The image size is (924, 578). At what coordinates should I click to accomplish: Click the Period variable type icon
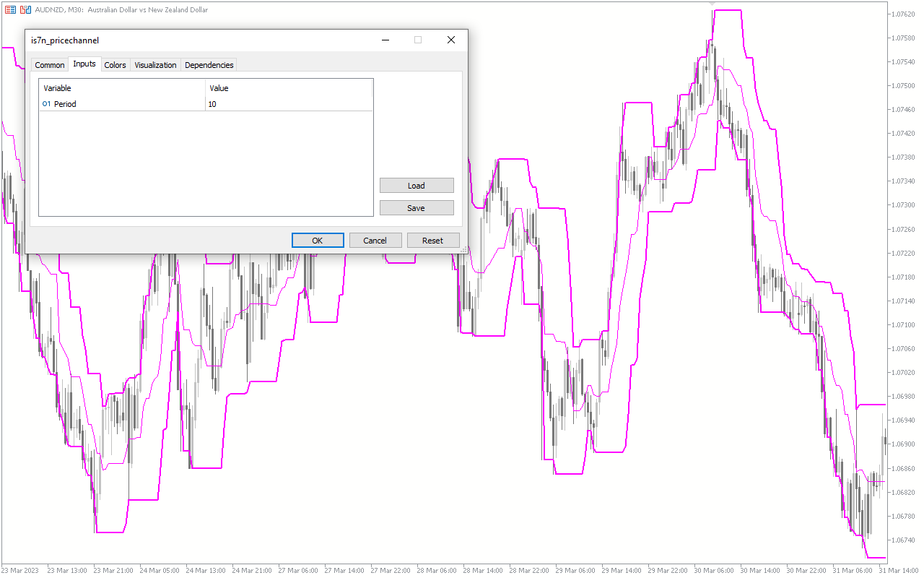tap(46, 104)
